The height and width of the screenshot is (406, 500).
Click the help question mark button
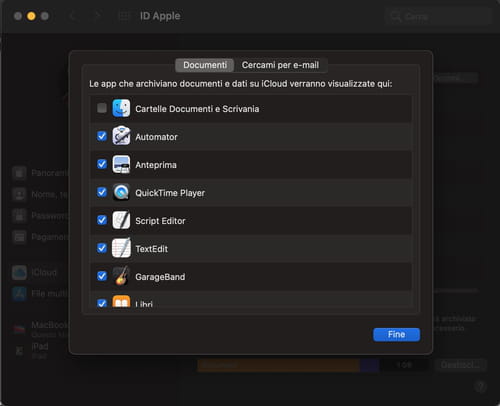coord(480,387)
